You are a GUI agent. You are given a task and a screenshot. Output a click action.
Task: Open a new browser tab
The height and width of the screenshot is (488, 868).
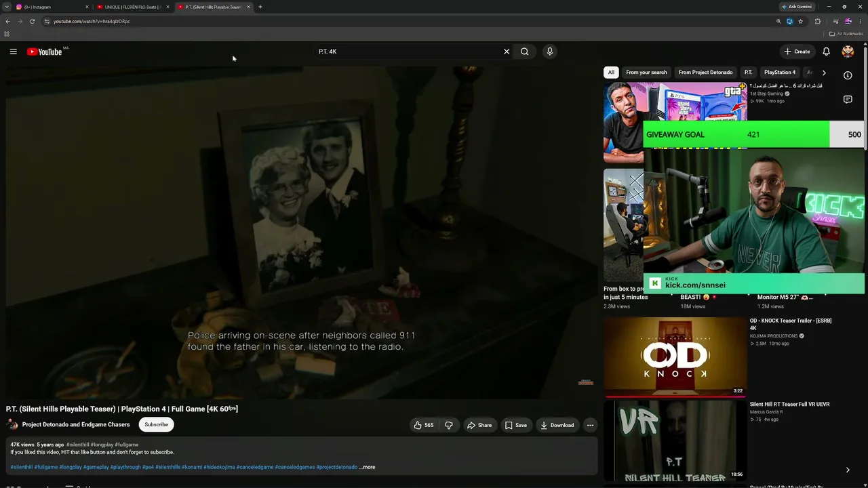(260, 7)
